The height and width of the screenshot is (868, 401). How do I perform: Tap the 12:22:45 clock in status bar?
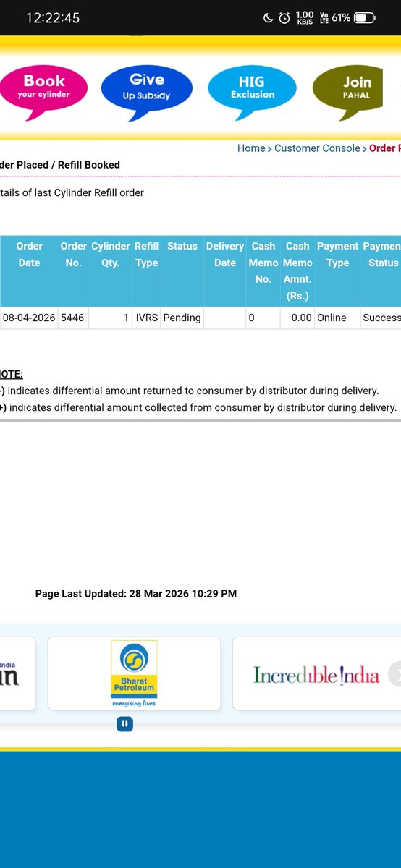click(53, 18)
